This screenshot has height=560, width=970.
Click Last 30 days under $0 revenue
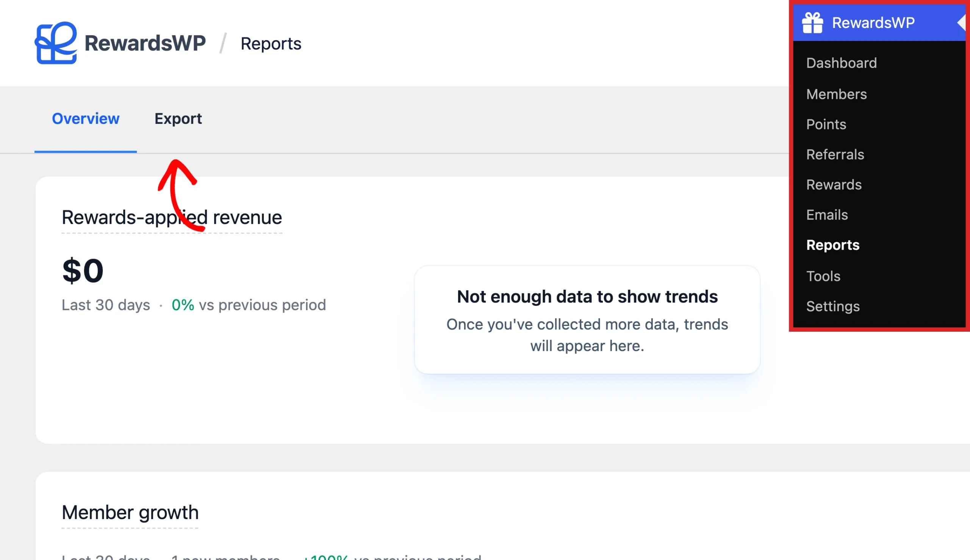click(x=106, y=305)
